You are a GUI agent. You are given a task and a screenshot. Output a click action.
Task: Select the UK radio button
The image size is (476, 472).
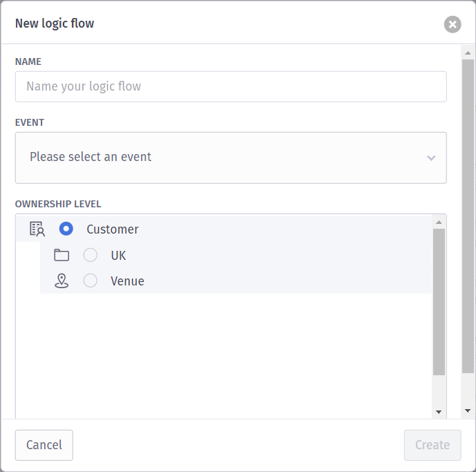[x=91, y=255]
